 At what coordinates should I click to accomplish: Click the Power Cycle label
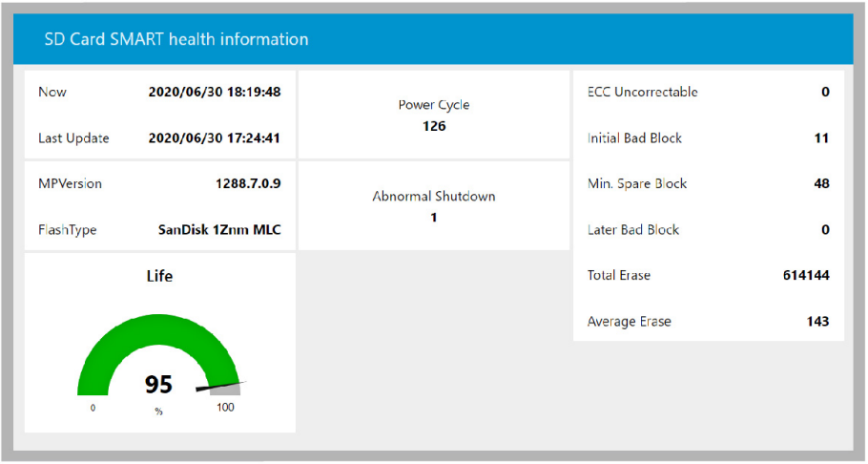pos(433,105)
